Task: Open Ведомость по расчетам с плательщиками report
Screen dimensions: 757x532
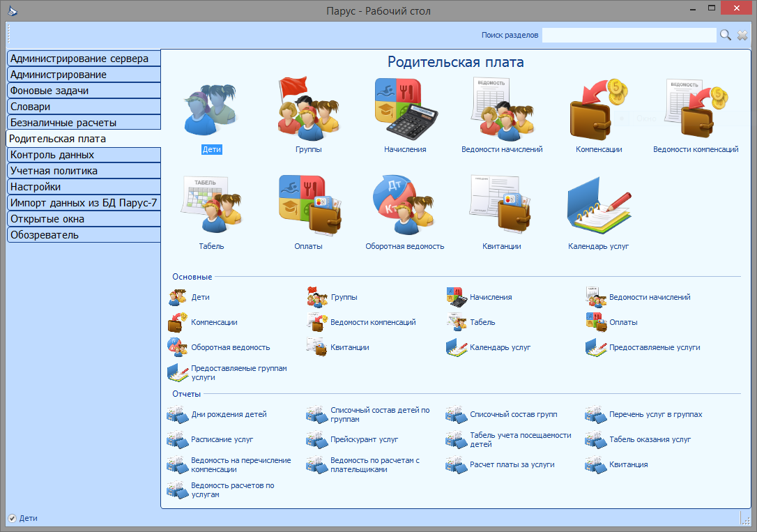Action: point(374,464)
